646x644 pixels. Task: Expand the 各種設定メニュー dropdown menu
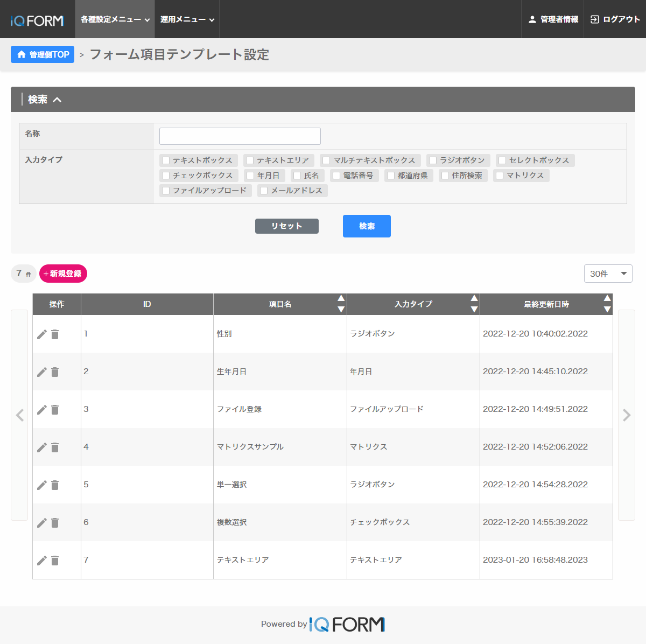(x=115, y=19)
